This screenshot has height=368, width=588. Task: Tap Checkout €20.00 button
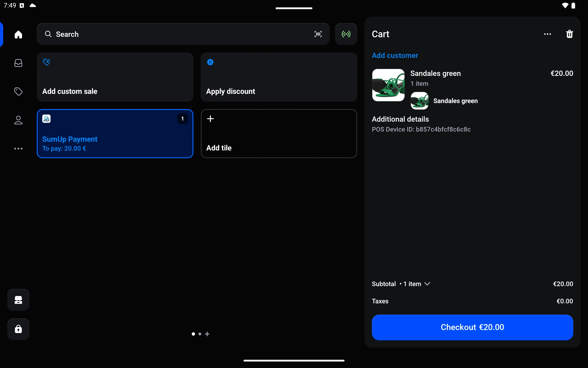[x=472, y=327]
